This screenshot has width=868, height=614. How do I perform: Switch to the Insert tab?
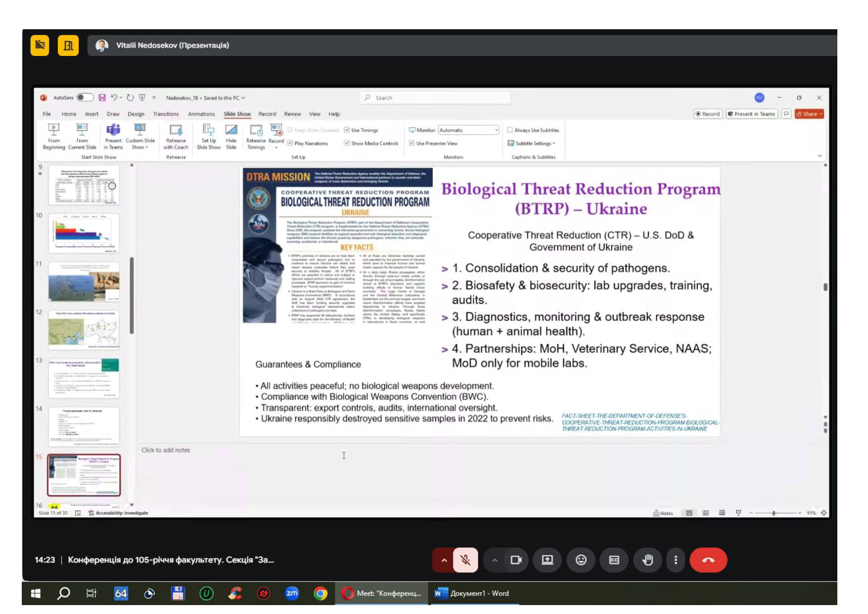tap(92, 114)
